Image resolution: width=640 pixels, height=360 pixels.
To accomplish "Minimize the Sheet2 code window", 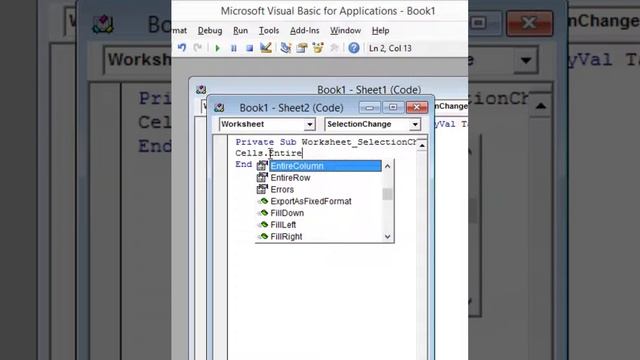I will point(370,108).
